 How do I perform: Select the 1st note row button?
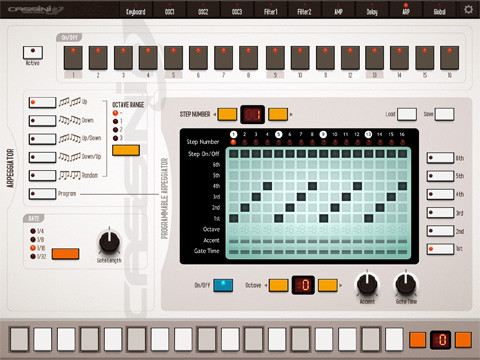pos(441,249)
